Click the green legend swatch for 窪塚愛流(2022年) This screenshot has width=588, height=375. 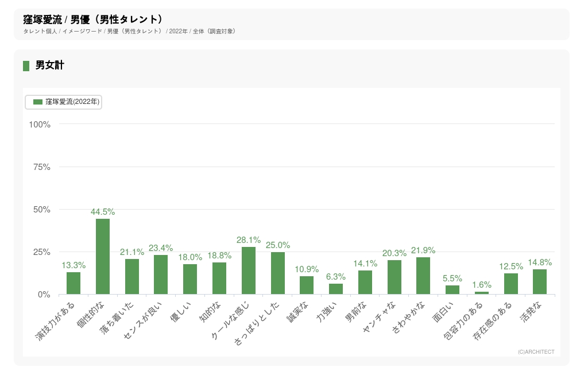click(38, 102)
